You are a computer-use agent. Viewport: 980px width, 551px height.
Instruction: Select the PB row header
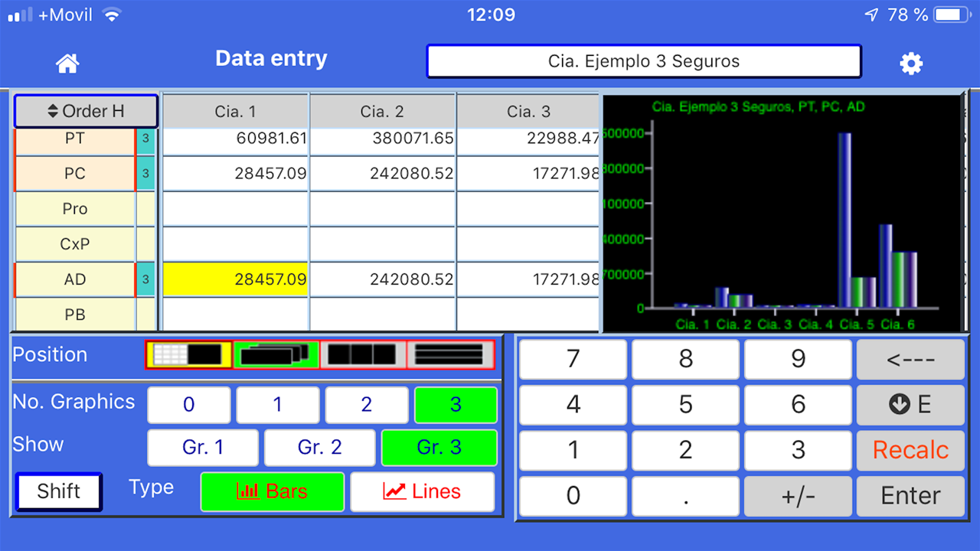coord(75,314)
